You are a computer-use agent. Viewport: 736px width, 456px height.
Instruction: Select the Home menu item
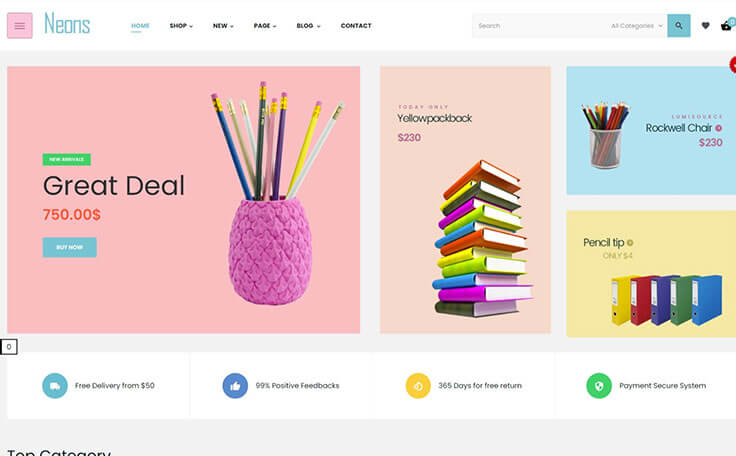140,26
